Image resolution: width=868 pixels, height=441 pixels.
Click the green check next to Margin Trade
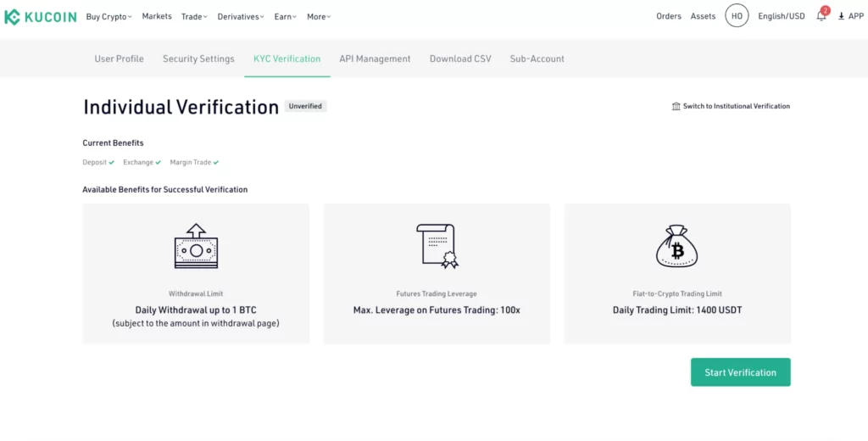click(x=216, y=162)
